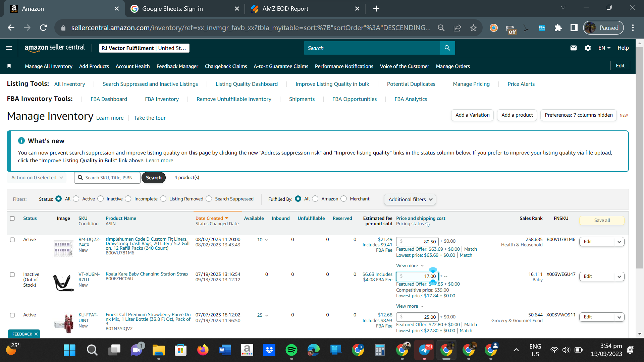Click the share page icon in address bar
Image resolution: width=644 pixels, height=362 pixels.
(x=457, y=28)
